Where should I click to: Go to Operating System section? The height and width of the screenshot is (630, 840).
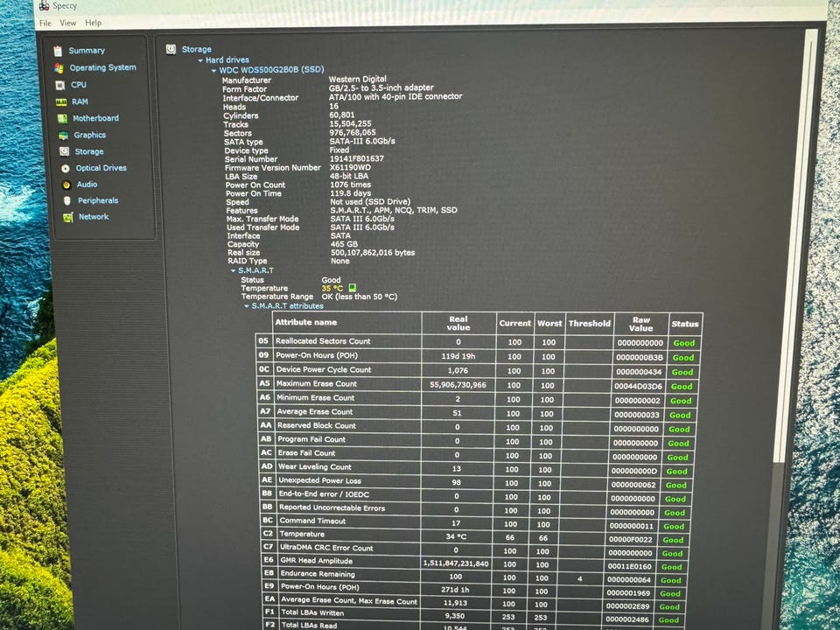103,67
